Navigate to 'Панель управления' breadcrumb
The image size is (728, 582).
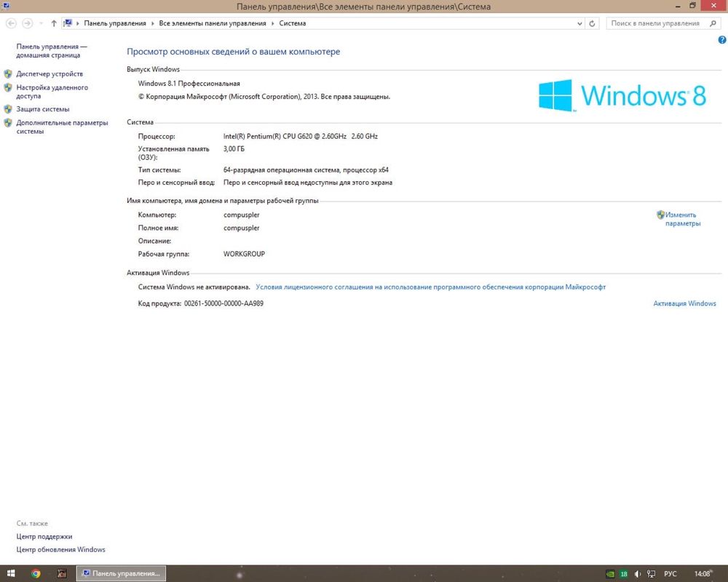coord(115,23)
